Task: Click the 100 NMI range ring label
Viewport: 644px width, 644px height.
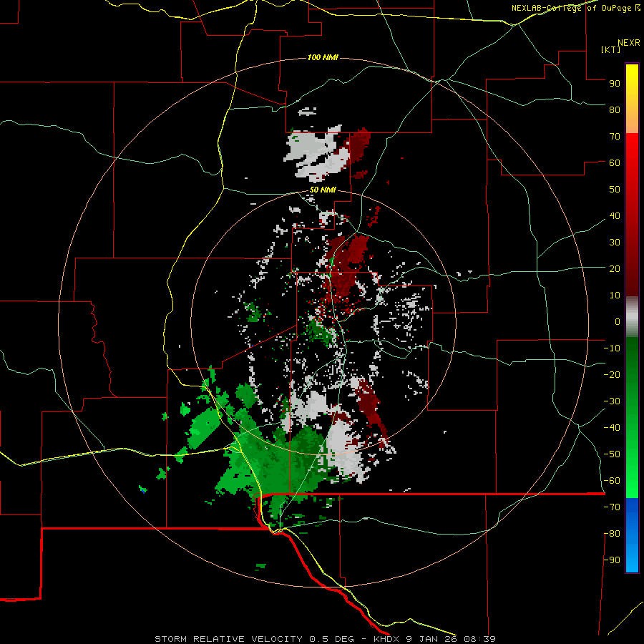Action: click(323, 57)
